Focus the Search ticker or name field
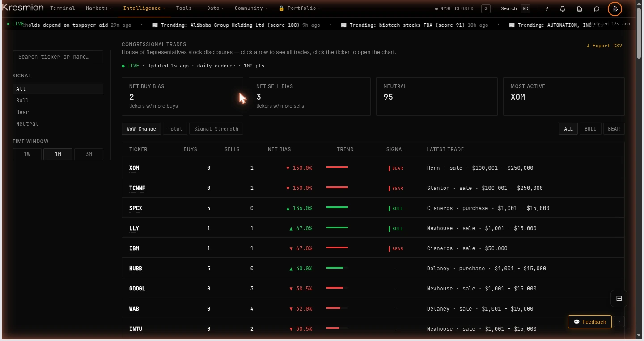644x341 pixels. pyautogui.click(x=58, y=57)
